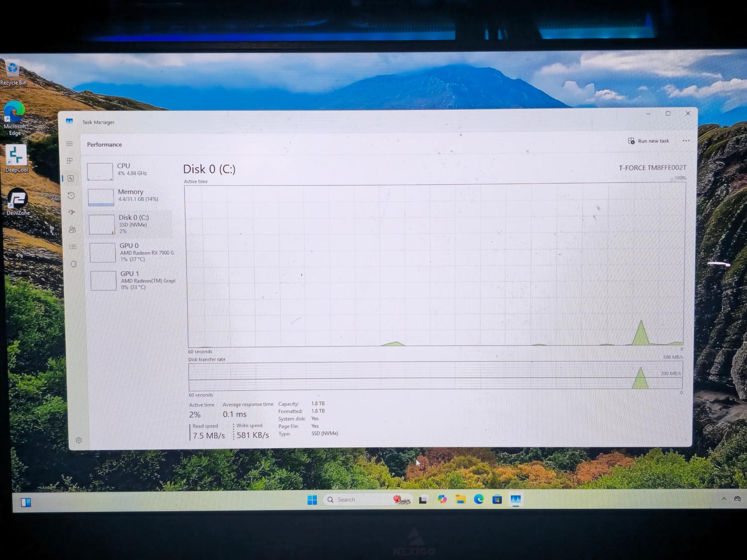This screenshot has width=747, height=560.
Task: Open the App history sidebar icon
Action: pyautogui.click(x=71, y=195)
